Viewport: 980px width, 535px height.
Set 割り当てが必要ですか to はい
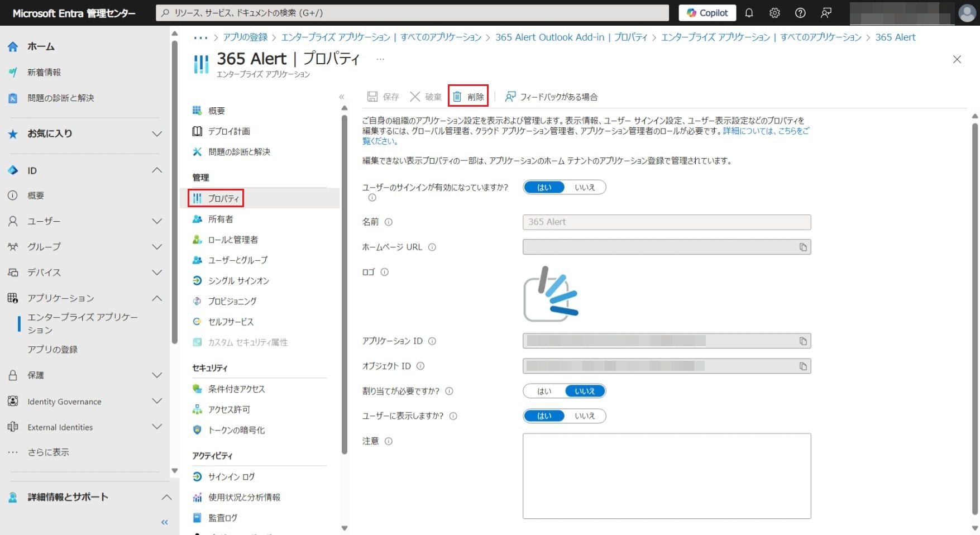coord(544,391)
